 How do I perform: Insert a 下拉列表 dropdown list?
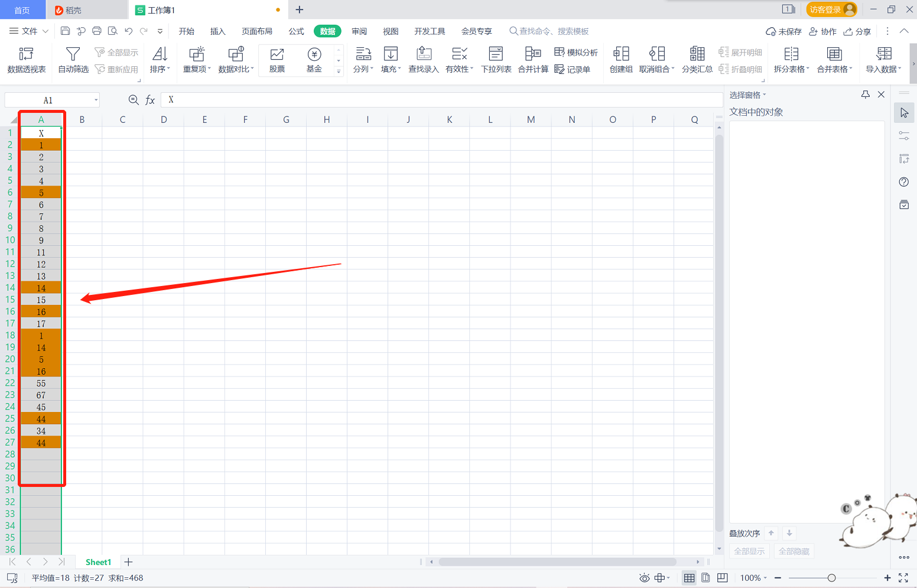pyautogui.click(x=496, y=60)
